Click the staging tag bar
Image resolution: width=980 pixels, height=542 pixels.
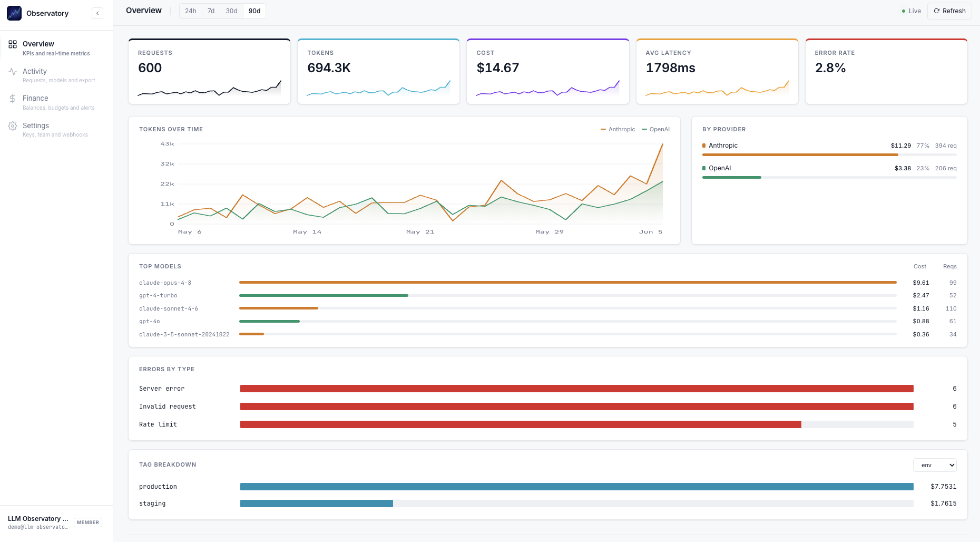pyautogui.click(x=317, y=504)
